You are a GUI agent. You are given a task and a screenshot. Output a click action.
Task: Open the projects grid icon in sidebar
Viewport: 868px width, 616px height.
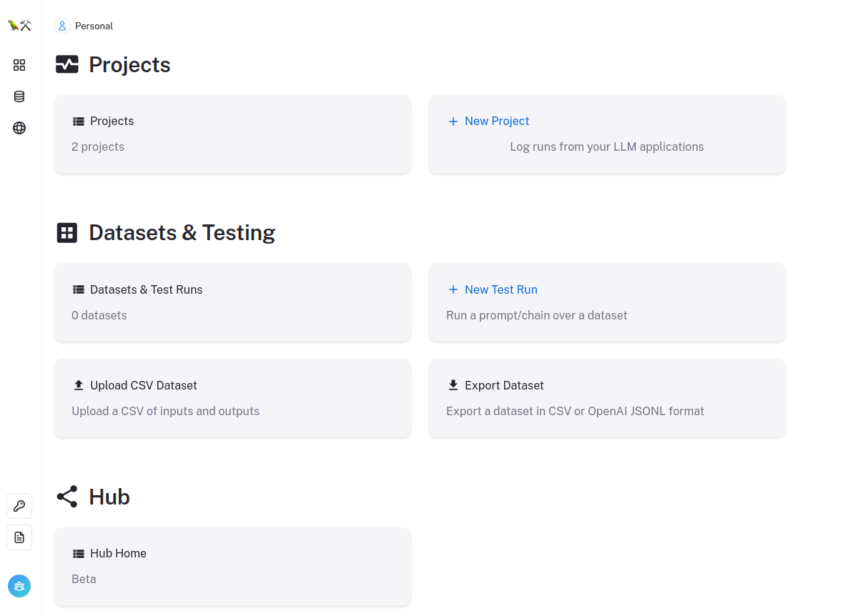[19, 65]
